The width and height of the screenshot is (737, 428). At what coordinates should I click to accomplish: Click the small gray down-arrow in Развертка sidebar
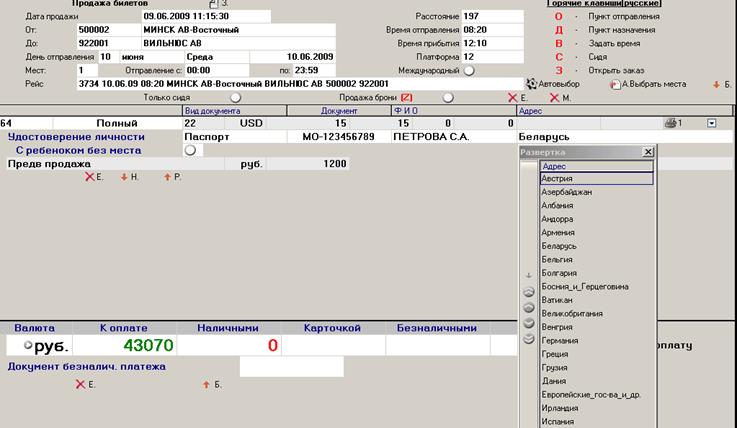click(528, 275)
